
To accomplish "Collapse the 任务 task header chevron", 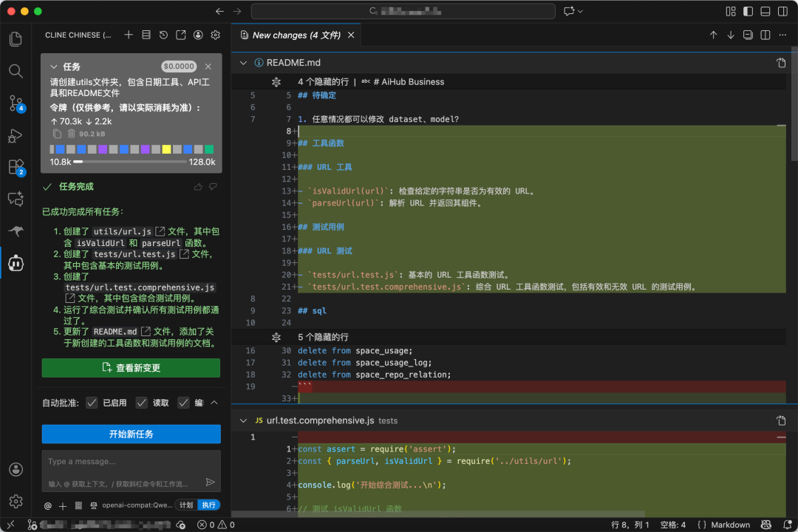I will (53, 66).
